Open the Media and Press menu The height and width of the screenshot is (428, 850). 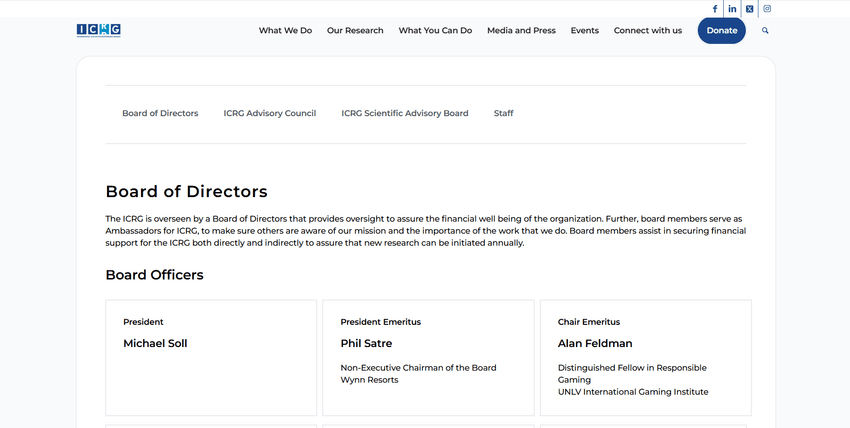click(521, 30)
